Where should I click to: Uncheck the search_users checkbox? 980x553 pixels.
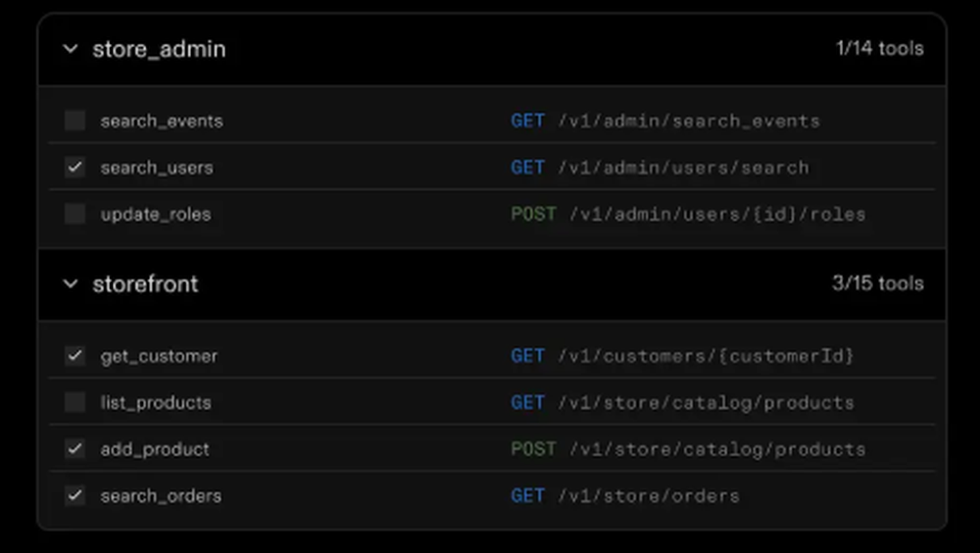click(74, 168)
